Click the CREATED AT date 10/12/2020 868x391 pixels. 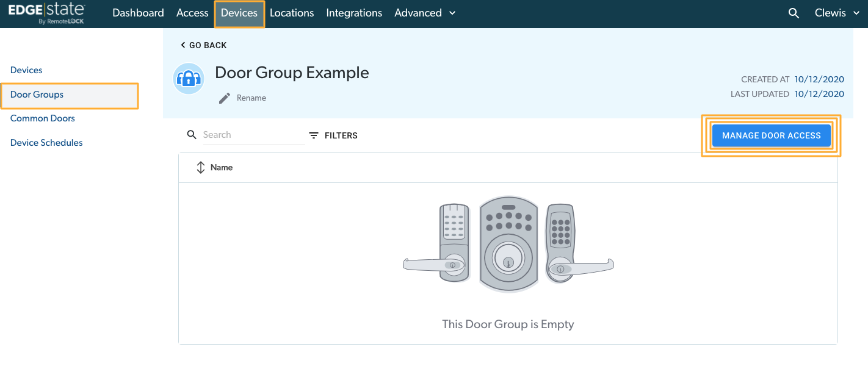pyautogui.click(x=819, y=79)
